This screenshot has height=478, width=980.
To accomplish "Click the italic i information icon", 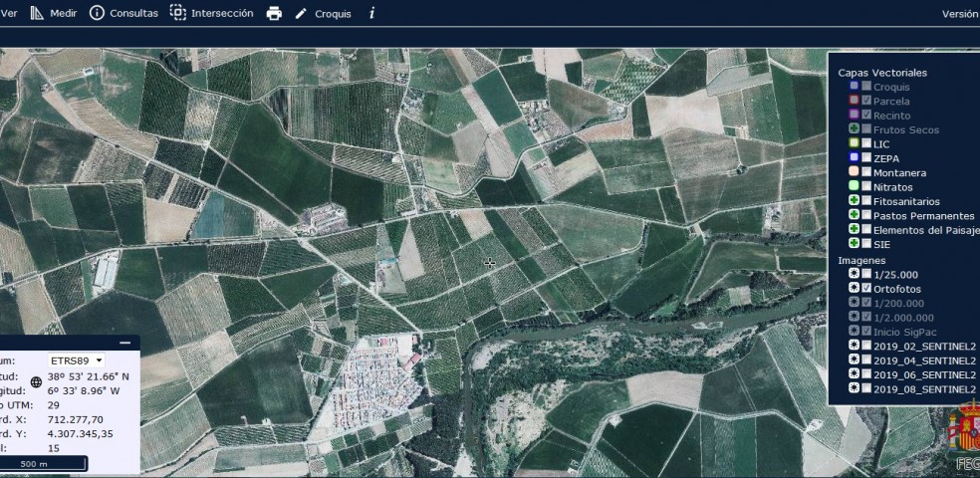I will coord(371,13).
